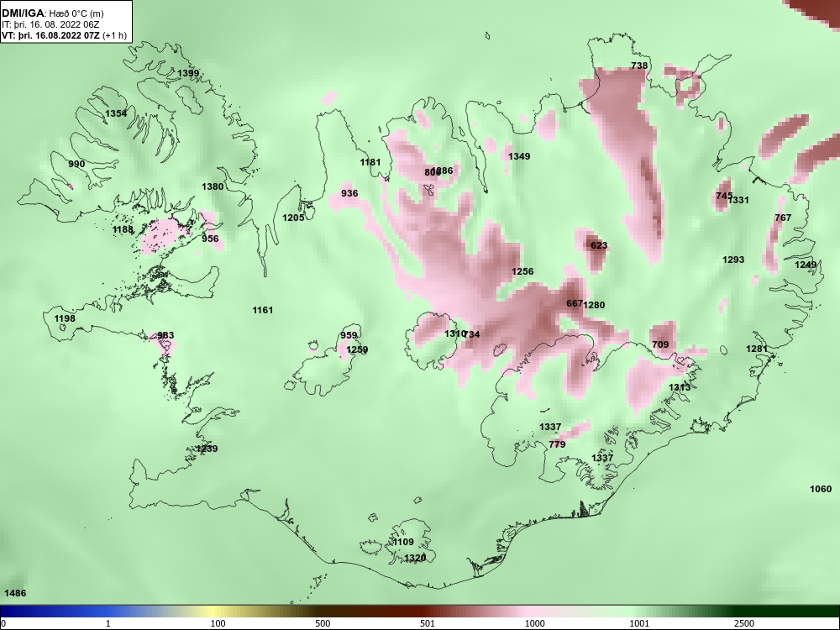The image size is (840, 630).
Task: Click the 1399 value in the Westfjords
Action: [188, 73]
